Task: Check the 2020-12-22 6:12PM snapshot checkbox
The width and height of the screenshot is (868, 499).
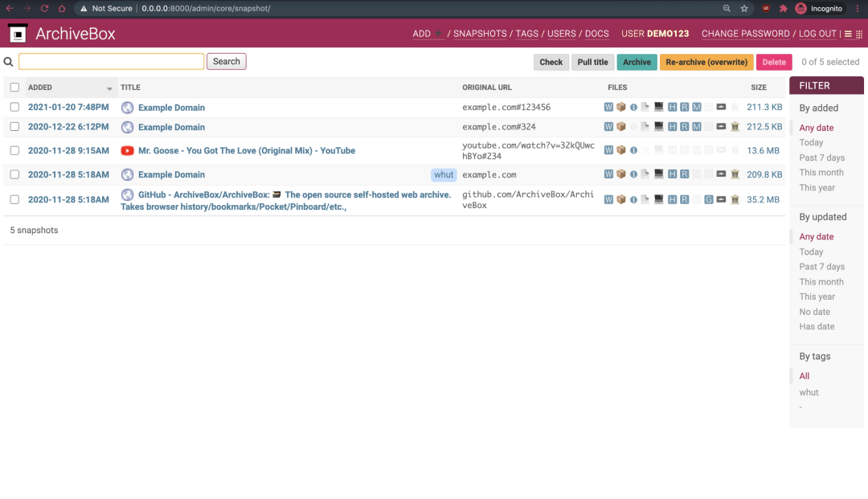Action: click(x=14, y=127)
